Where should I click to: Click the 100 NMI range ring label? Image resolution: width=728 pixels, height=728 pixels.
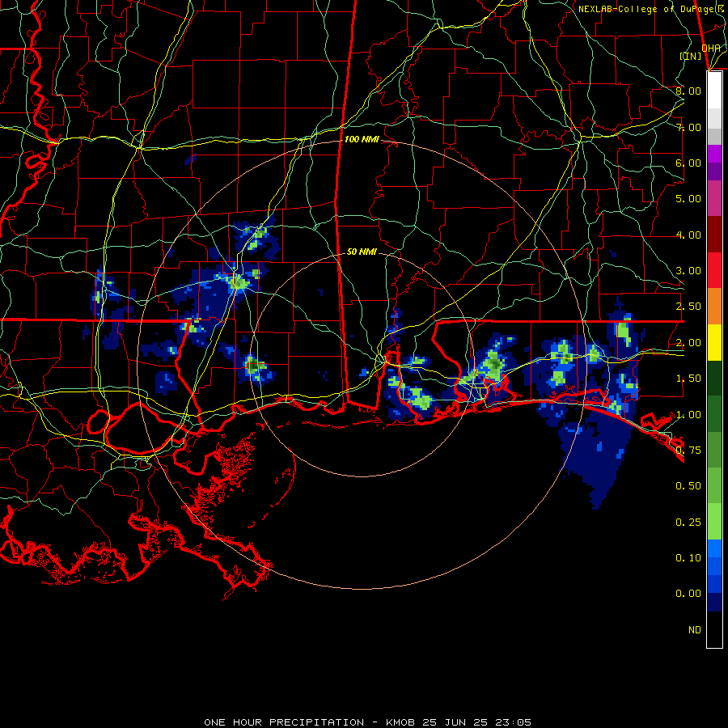click(x=362, y=139)
